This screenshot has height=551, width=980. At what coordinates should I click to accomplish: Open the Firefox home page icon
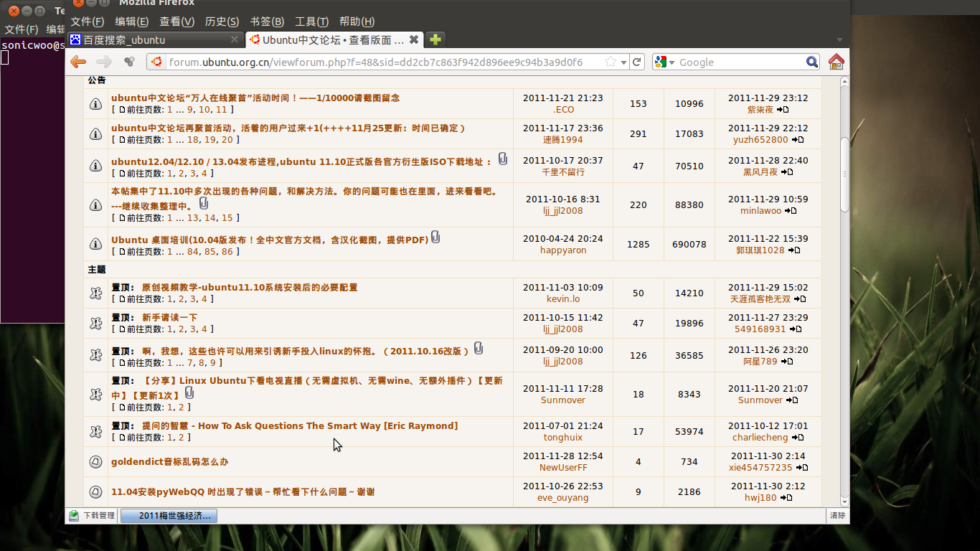coord(836,62)
